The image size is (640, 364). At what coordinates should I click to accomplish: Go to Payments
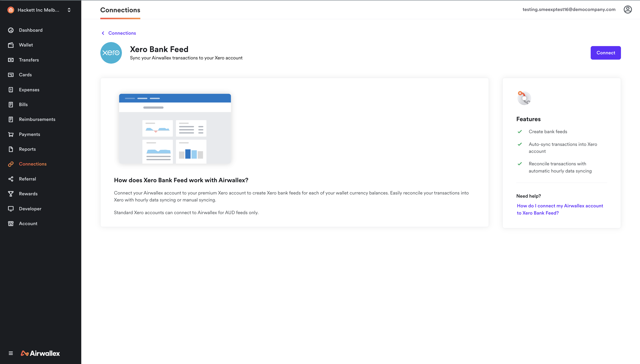[x=30, y=134]
